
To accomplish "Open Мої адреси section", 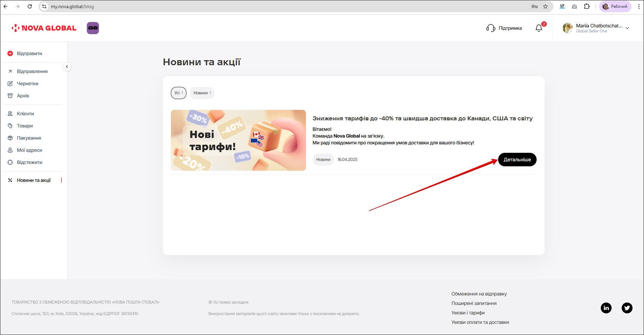I will [29, 150].
